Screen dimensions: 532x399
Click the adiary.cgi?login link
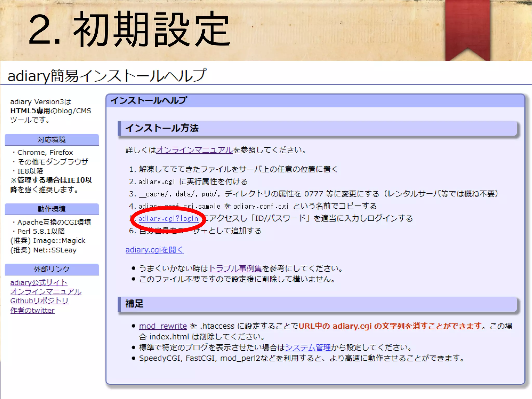pyautogui.click(x=168, y=219)
